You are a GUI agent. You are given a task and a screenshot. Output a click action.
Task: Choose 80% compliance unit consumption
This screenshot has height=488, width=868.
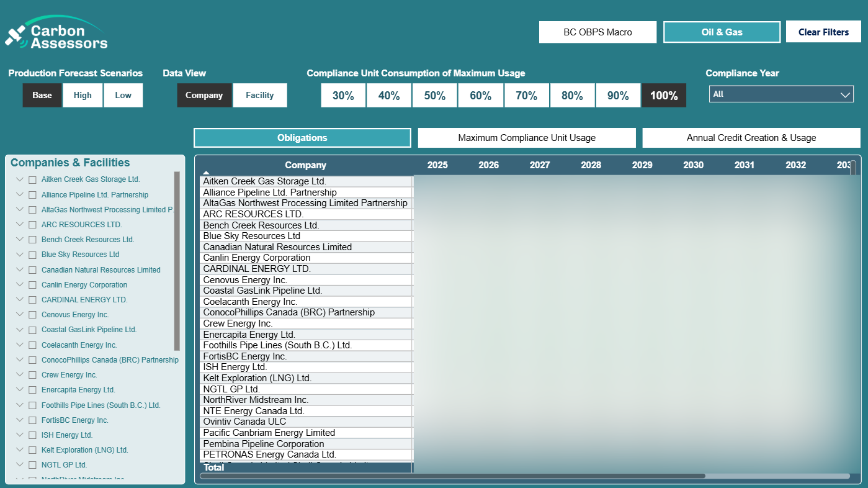[x=572, y=96]
